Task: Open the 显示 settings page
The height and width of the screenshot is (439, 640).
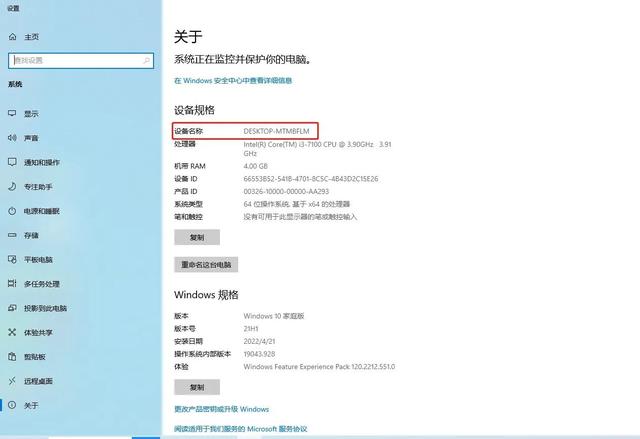Action: click(x=31, y=114)
